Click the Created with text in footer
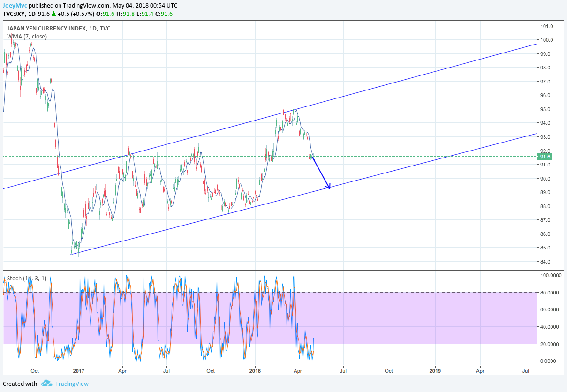 [x=20, y=384]
